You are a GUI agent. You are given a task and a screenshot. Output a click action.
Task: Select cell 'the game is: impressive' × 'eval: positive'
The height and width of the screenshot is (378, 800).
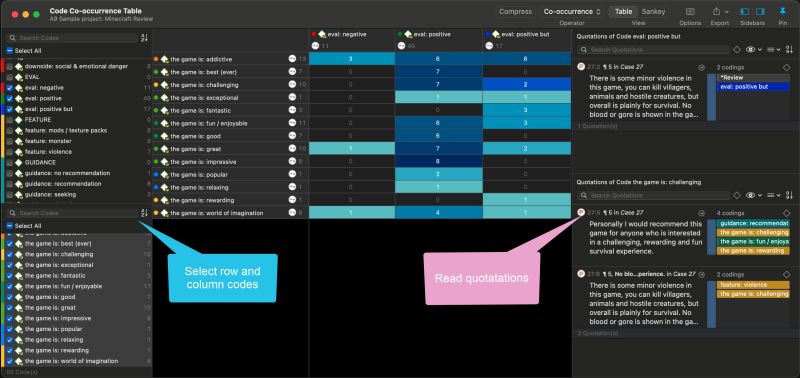(x=438, y=162)
